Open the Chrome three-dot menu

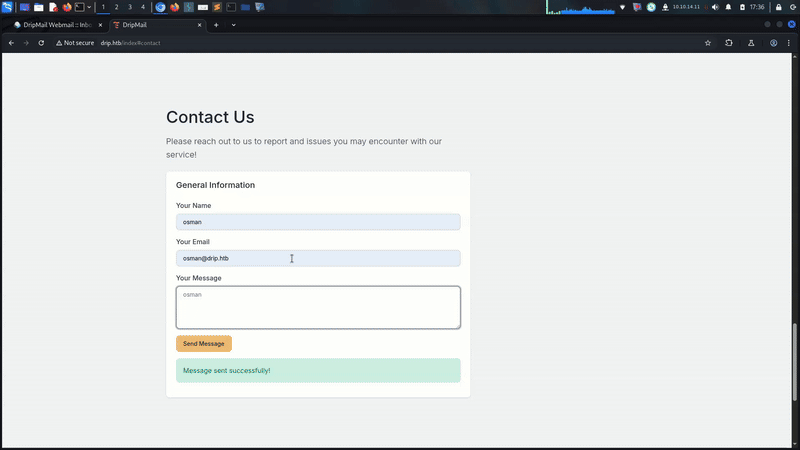point(790,43)
